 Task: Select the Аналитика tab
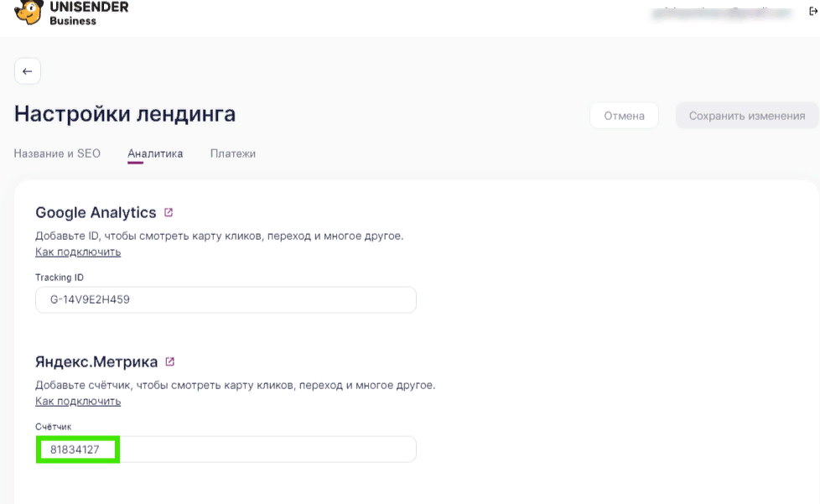click(155, 153)
